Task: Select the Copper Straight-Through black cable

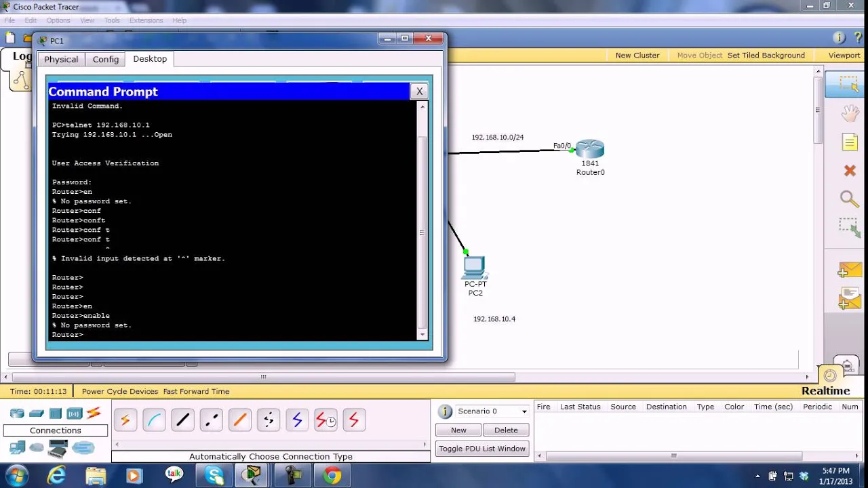Action: tap(182, 420)
